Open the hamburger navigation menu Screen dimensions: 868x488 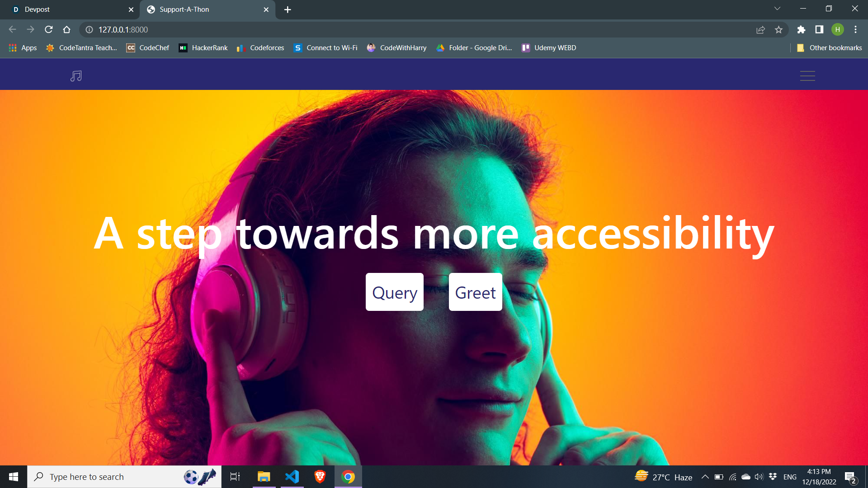coord(807,76)
